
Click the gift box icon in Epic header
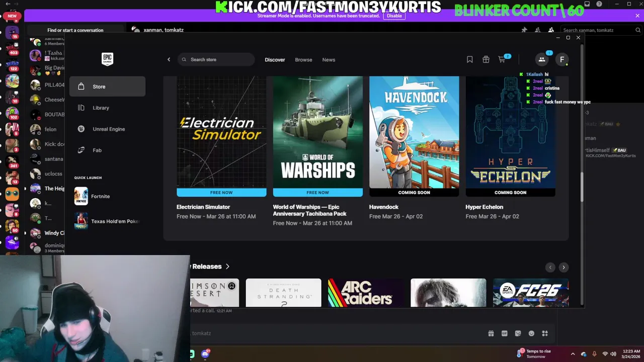click(486, 59)
